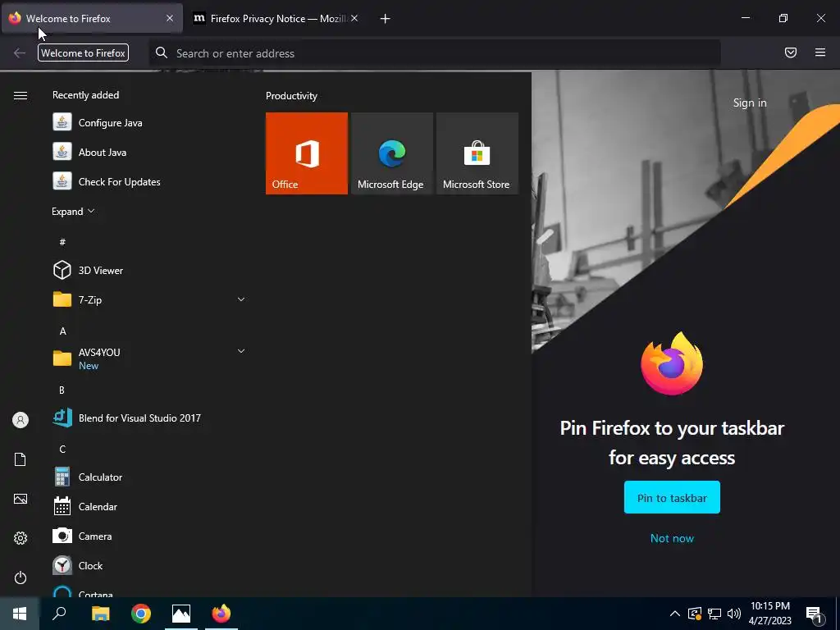Click the # letter group header

(x=62, y=242)
